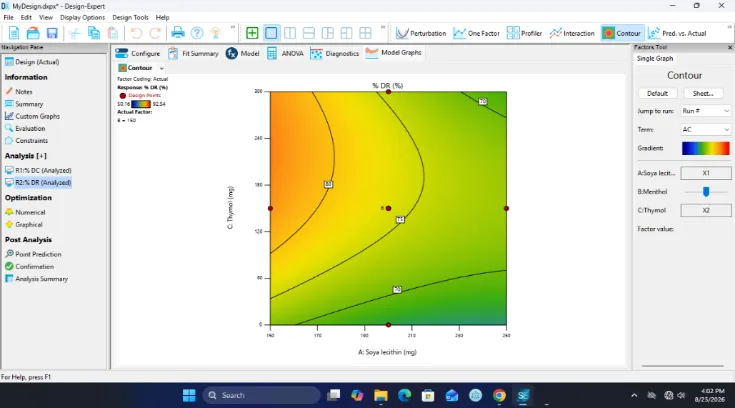
Task: Open a design file with the folder icon
Action: (33, 33)
